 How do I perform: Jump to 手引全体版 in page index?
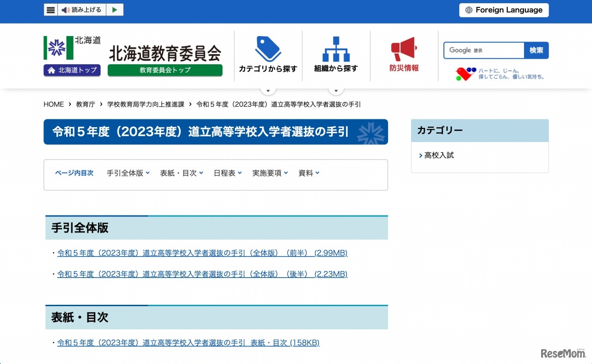click(x=125, y=173)
